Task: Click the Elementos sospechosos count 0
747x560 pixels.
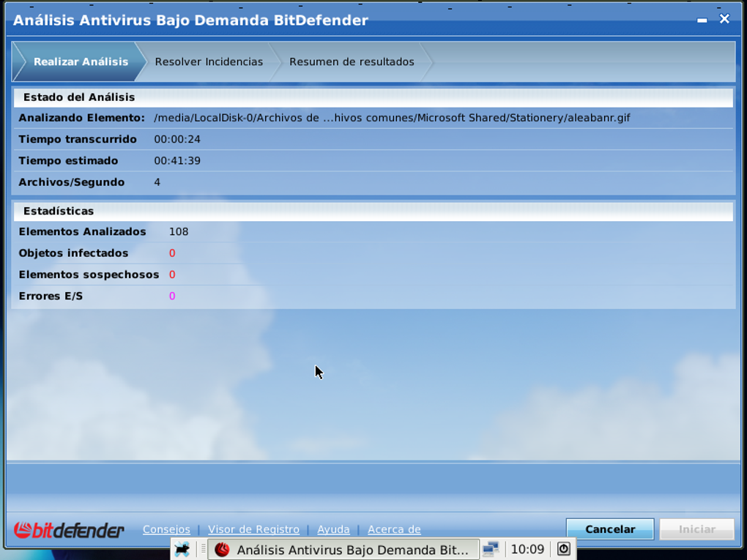Action: (172, 275)
